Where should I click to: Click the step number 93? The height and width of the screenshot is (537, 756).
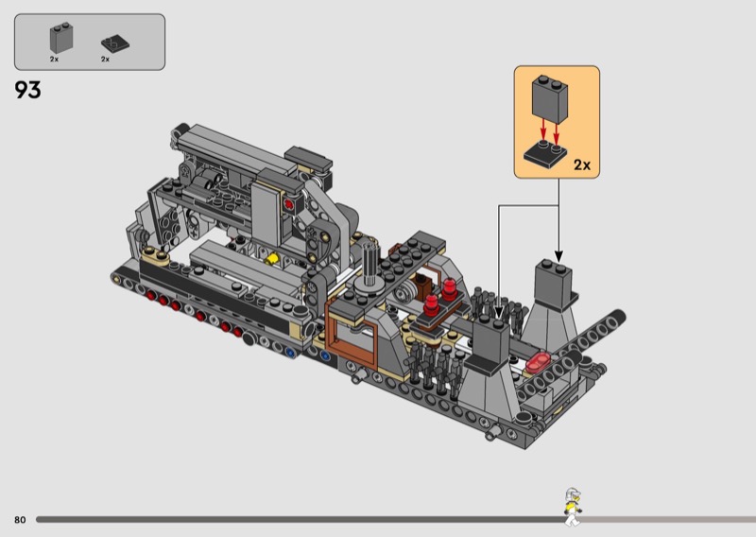(x=28, y=91)
